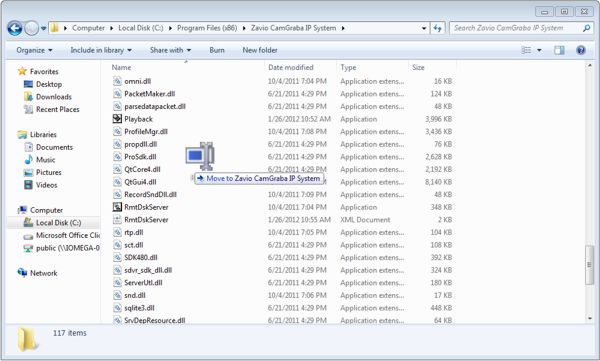Click the Help question mark icon
This screenshot has width=600, height=361.
[x=580, y=50]
